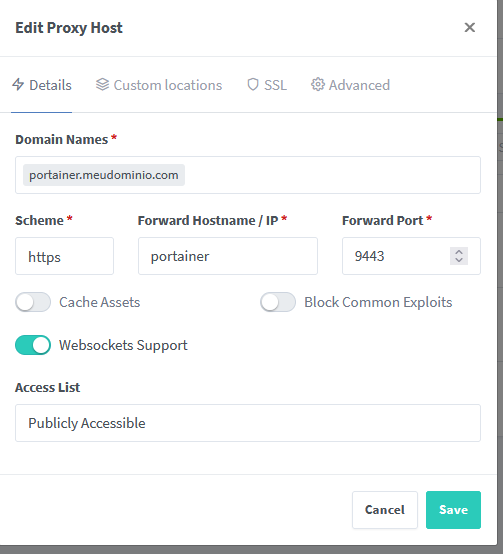Click the gear icon beside Advanced
The image size is (503, 554).
tap(318, 85)
